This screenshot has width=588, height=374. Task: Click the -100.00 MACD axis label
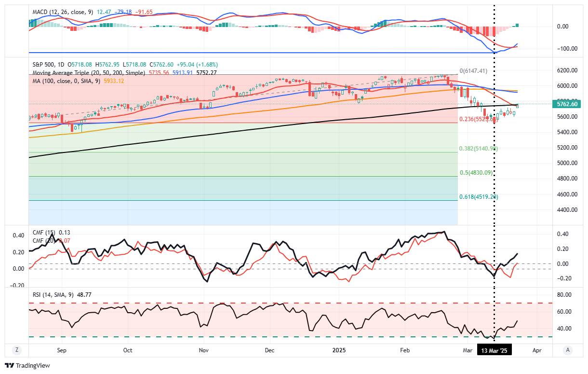(567, 49)
